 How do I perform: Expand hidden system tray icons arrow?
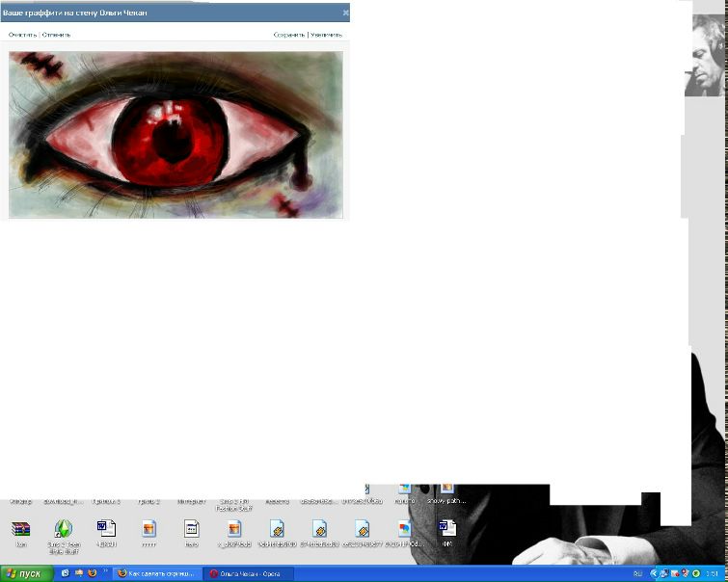[653, 573]
